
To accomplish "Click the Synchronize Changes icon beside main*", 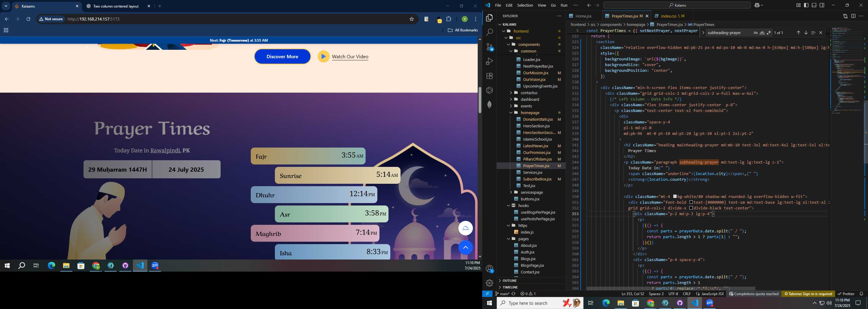I will (x=514, y=294).
